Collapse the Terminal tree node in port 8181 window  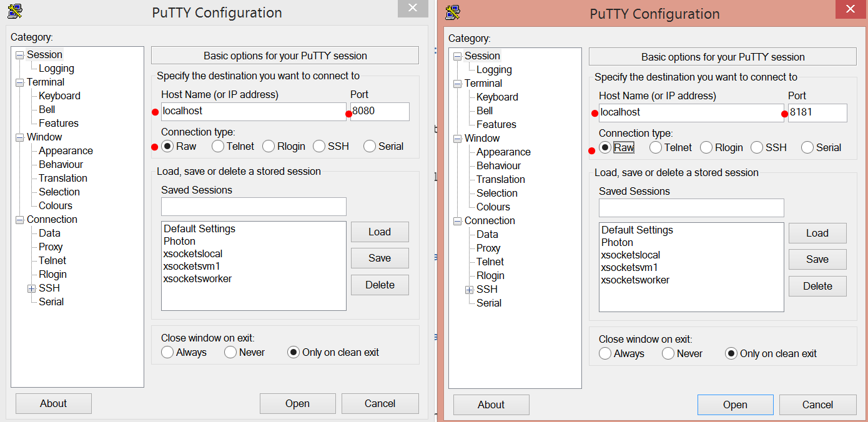click(458, 84)
